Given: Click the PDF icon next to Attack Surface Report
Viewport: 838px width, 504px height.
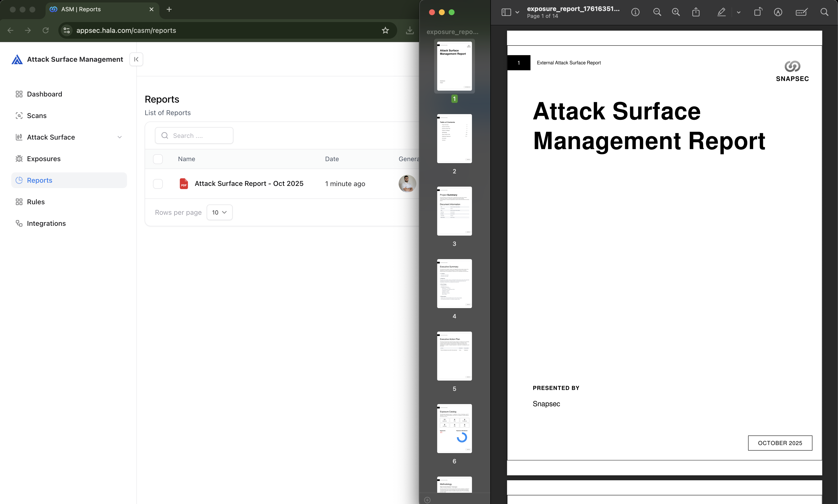Looking at the screenshot, I should (x=184, y=183).
